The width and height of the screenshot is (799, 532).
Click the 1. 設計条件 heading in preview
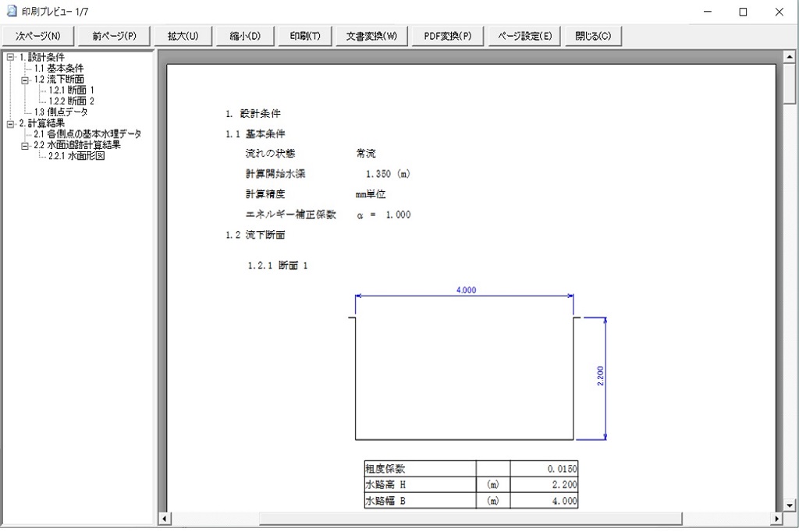pos(254,114)
